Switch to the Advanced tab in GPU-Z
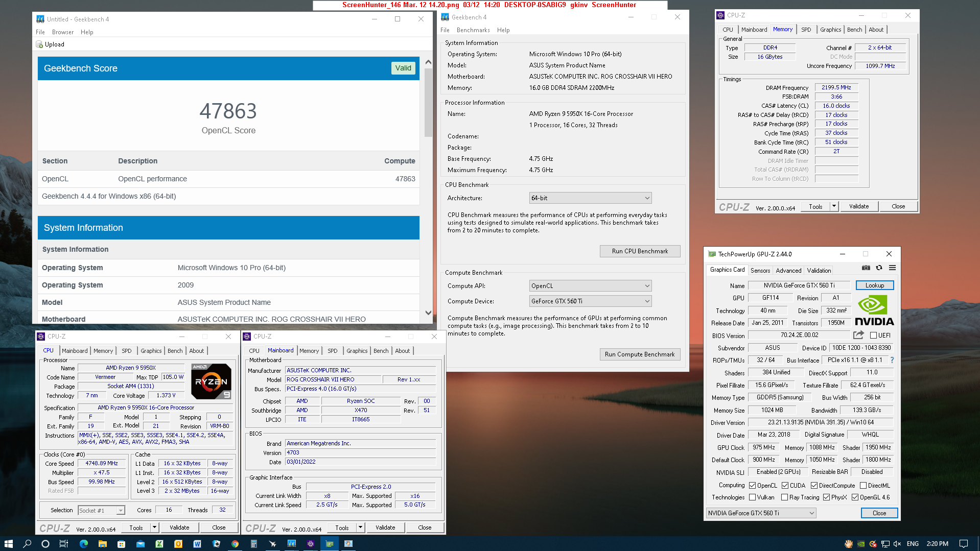This screenshot has width=980, height=551. pos(788,271)
